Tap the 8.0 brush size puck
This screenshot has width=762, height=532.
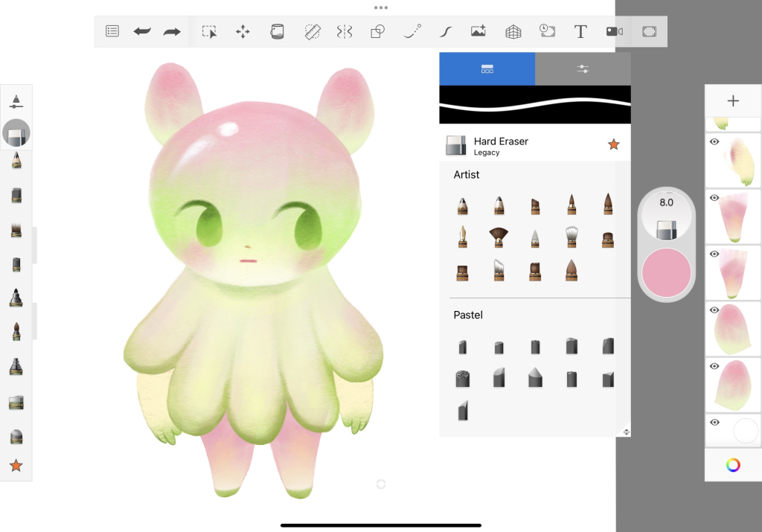point(666,215)
